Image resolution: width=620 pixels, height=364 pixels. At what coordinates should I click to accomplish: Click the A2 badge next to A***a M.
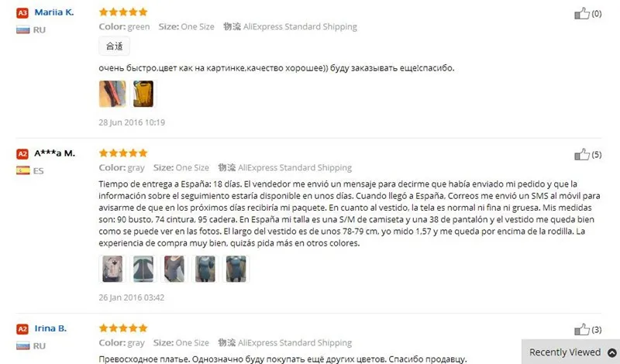tap(22, 154)
